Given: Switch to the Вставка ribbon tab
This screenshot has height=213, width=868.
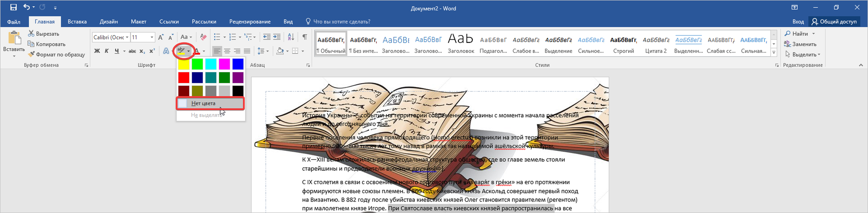Looking at the screenshot, I should (77, 22).
